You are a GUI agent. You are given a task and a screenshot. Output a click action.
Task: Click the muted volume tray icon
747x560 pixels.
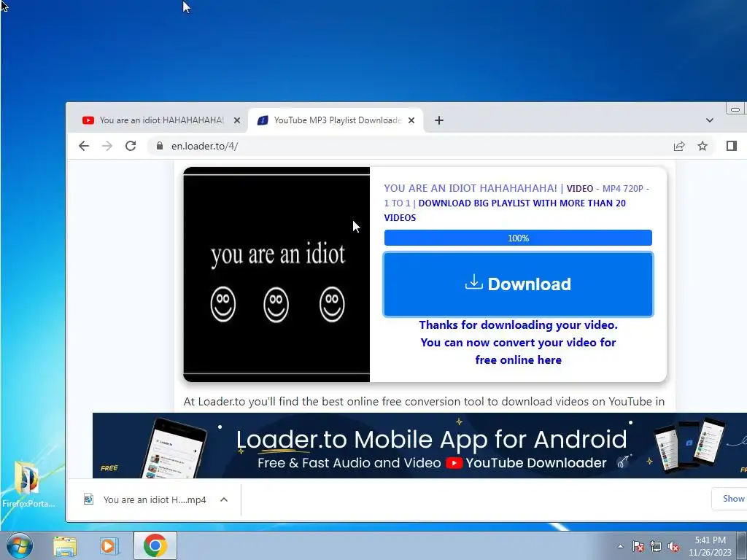[673, 546]
